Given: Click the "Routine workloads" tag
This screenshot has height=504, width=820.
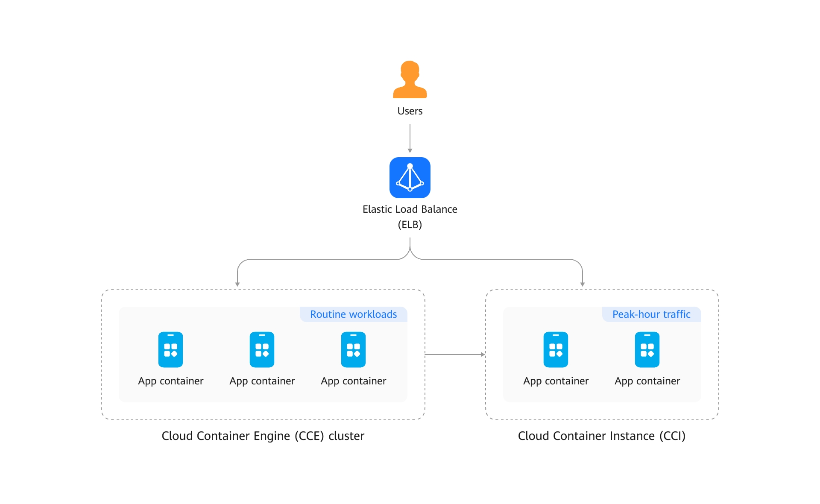Looking at the screenshot, I should pyautogui.click(x=353, y=314).
